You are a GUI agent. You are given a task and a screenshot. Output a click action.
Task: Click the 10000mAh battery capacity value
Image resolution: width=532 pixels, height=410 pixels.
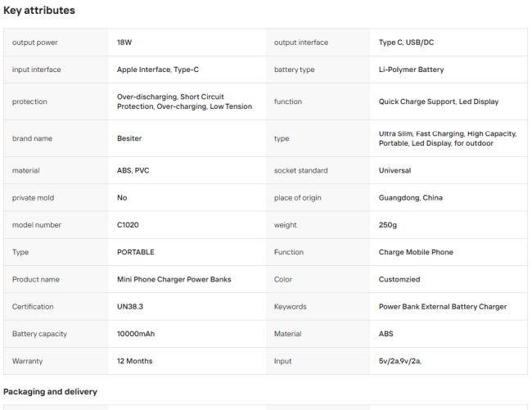136,334
